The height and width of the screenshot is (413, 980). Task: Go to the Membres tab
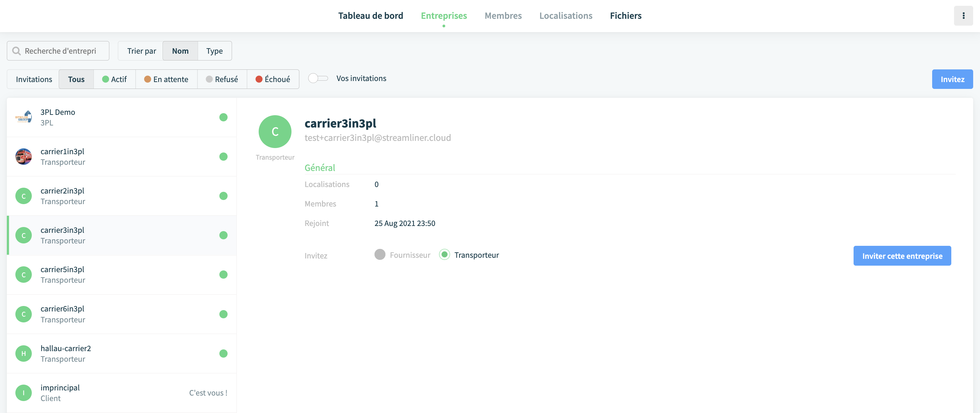click(503, 16)
